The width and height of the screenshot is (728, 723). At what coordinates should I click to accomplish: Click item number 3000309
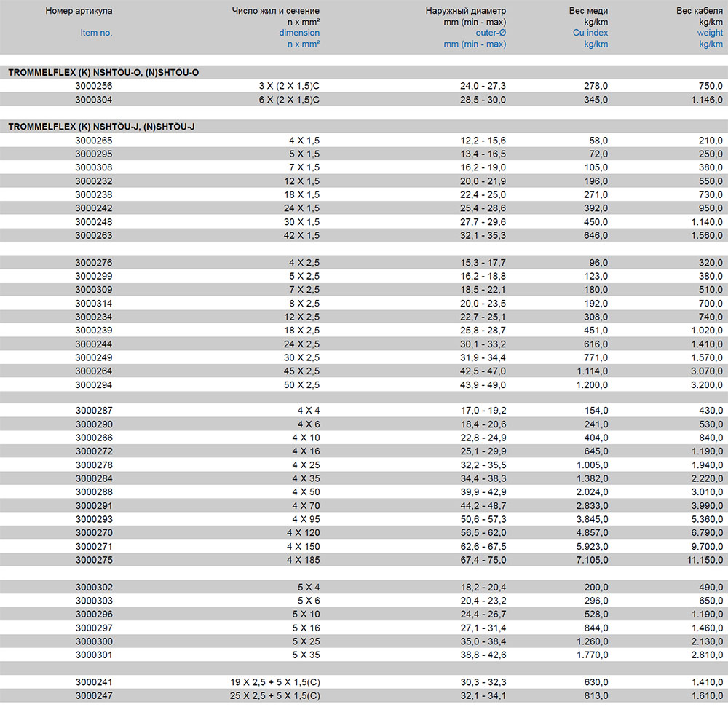click(94, 290)
